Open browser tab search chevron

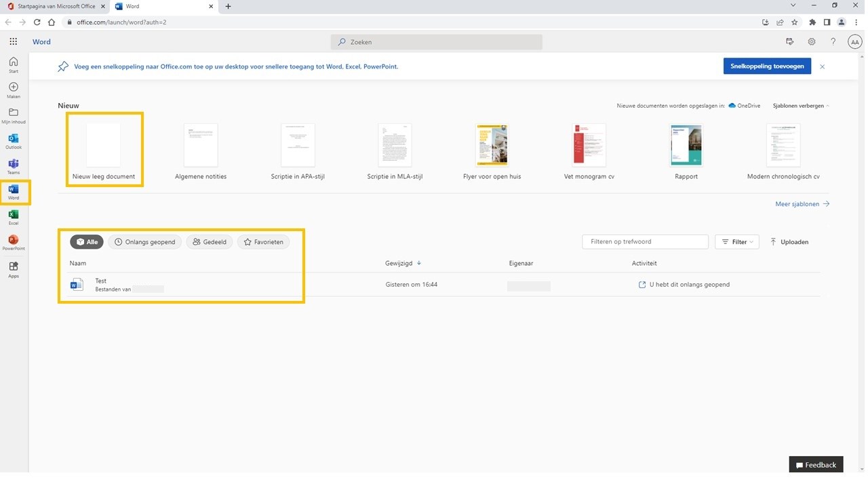coord(793,5)
